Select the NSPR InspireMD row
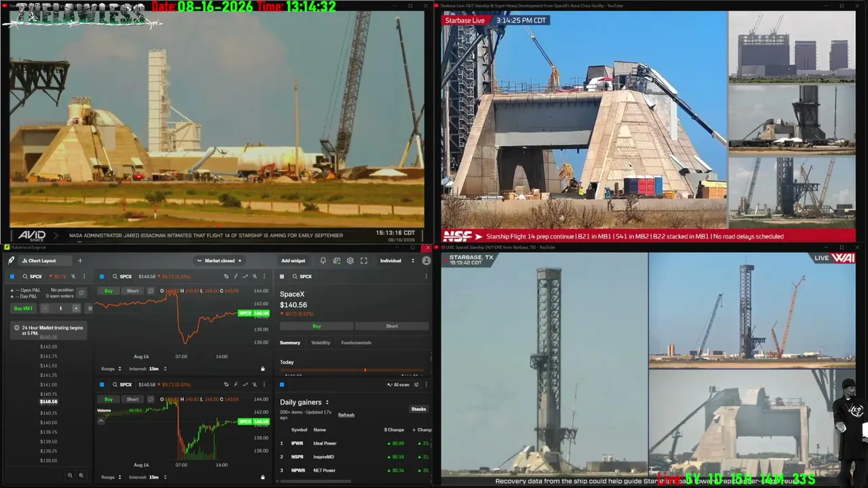The width and height of the screenshot is (868, 488). click(355, 457)
